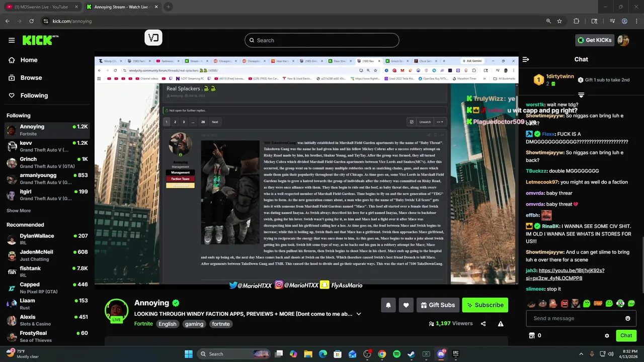Select Grinch in Following list
This screenshot has width=644, height=362.
pos(46,162)
